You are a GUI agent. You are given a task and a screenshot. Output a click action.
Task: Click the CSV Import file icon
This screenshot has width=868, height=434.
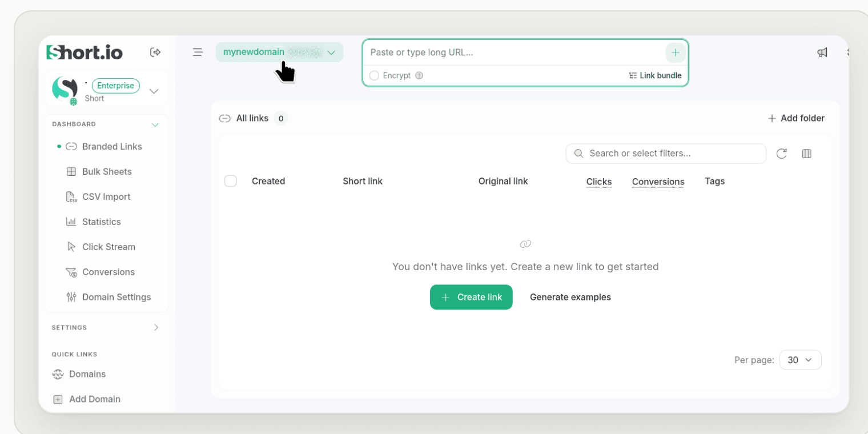[x=71, y=196]
